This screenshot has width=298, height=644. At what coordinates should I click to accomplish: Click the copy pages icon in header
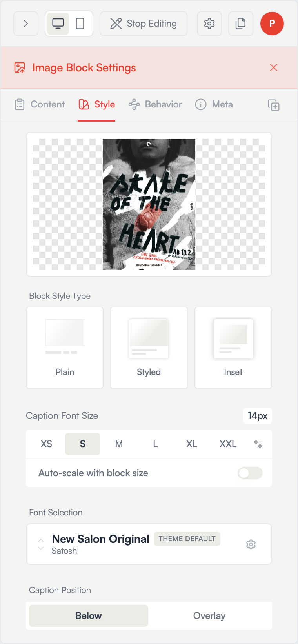point(241,24)
